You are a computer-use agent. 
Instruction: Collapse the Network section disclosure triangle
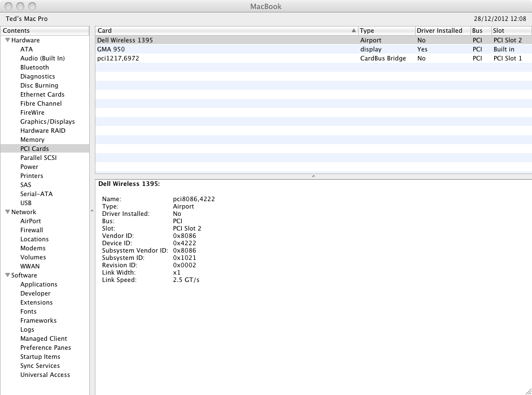7,212
